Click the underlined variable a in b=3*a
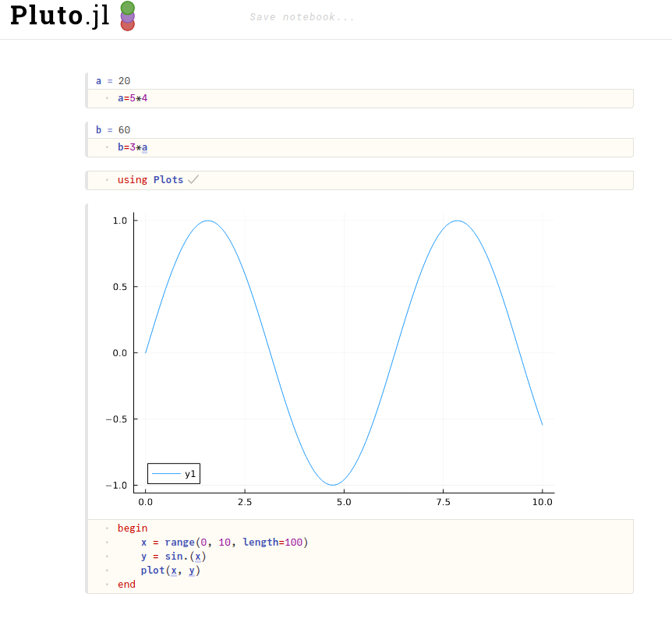This screenshot has width=672, height=622. coord(144,147)
